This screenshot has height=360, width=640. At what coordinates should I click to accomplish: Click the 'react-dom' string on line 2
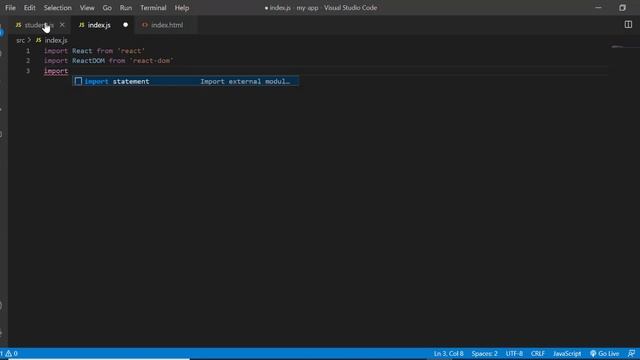click(151, 61)
